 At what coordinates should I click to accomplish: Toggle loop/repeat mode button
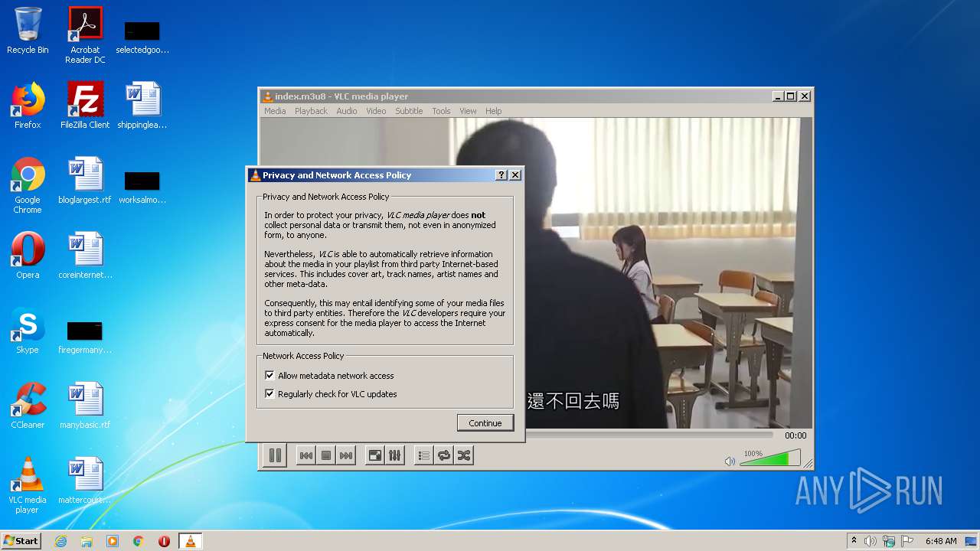coord(443,455)
